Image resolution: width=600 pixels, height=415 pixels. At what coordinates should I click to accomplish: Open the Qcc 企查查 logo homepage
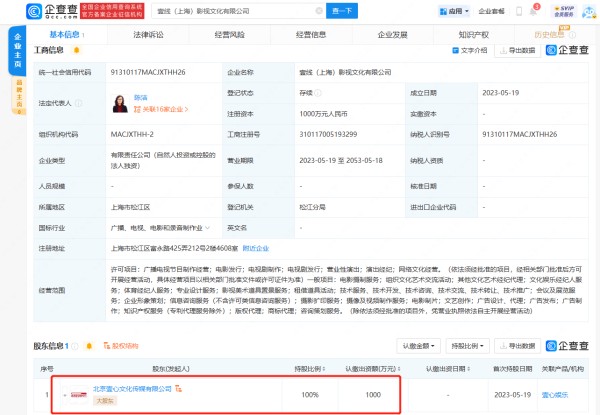coord(52,11)
